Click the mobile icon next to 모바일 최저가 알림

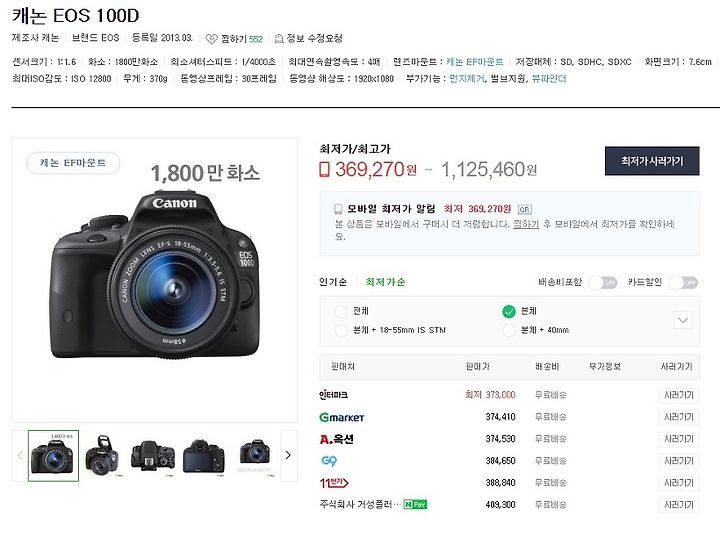tap(338, 209)
